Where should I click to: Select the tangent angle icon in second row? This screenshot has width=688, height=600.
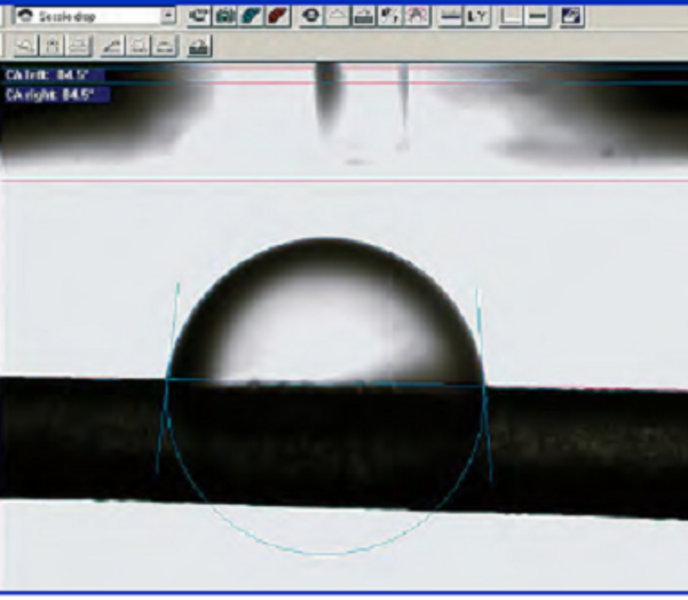112,46
